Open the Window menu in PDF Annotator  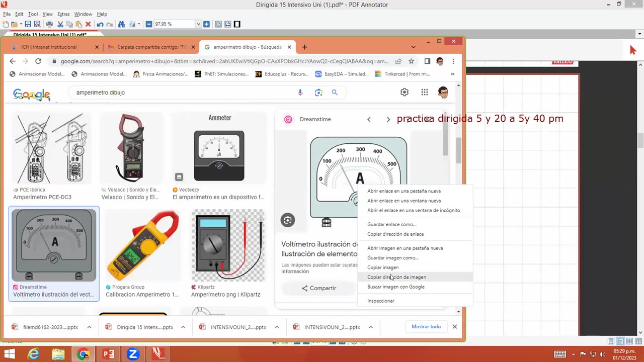click(83, 14)
